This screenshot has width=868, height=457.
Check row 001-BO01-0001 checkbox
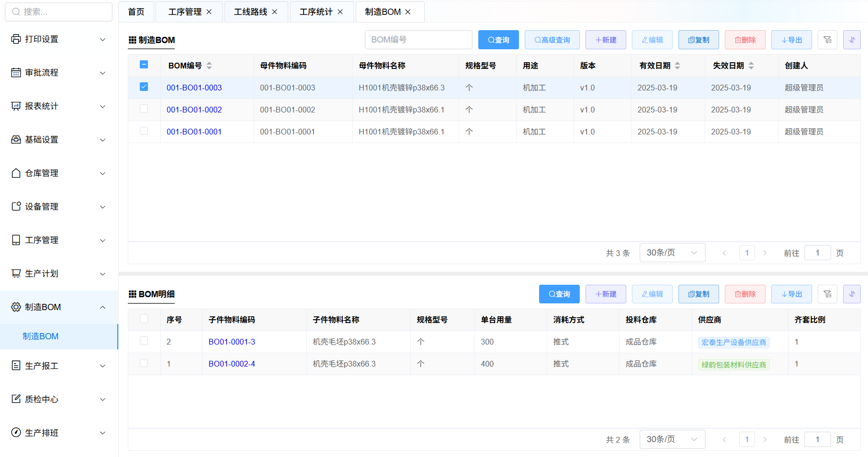(x=144, y=131)
